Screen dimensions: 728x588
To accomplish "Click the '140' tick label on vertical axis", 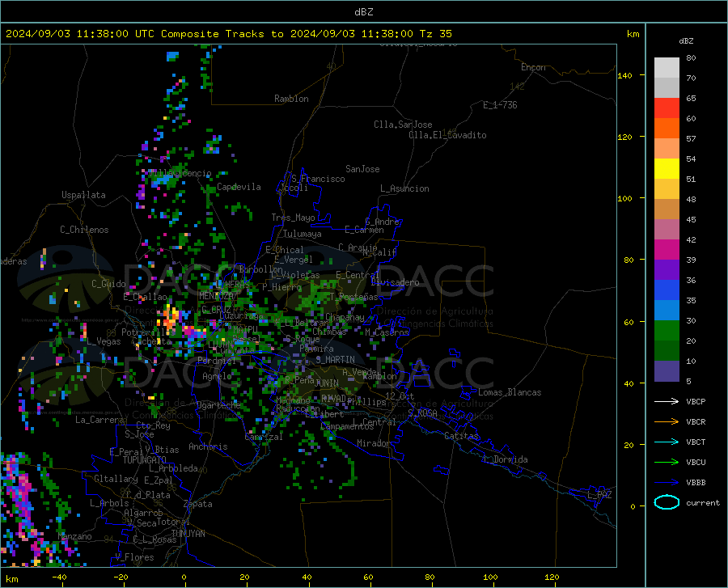I will tap(624, 76).
